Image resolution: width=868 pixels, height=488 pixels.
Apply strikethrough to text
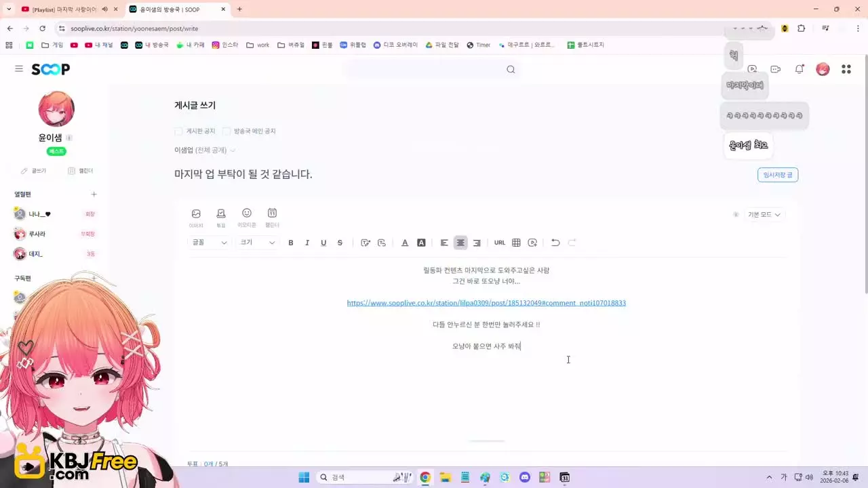pyautogui.click(x=340, y=243)
